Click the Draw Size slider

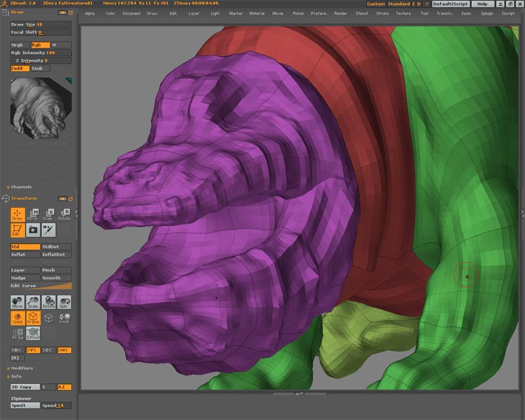point(41,24)
